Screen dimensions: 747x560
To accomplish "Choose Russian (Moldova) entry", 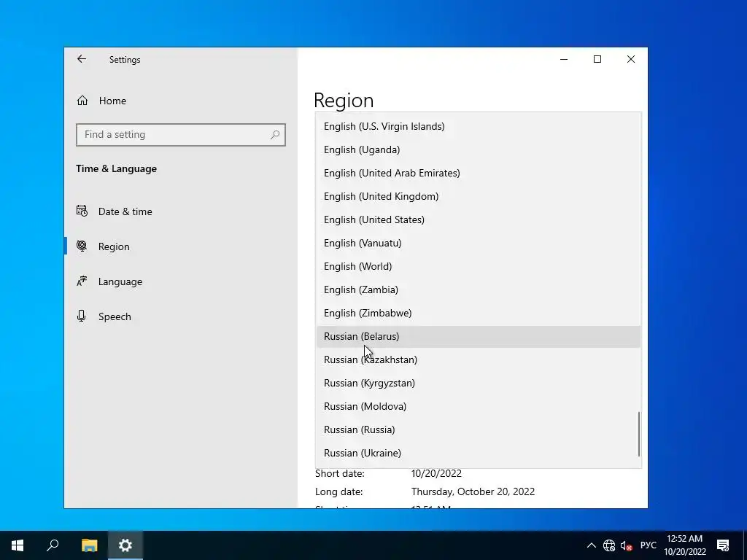I will point(479,406).
